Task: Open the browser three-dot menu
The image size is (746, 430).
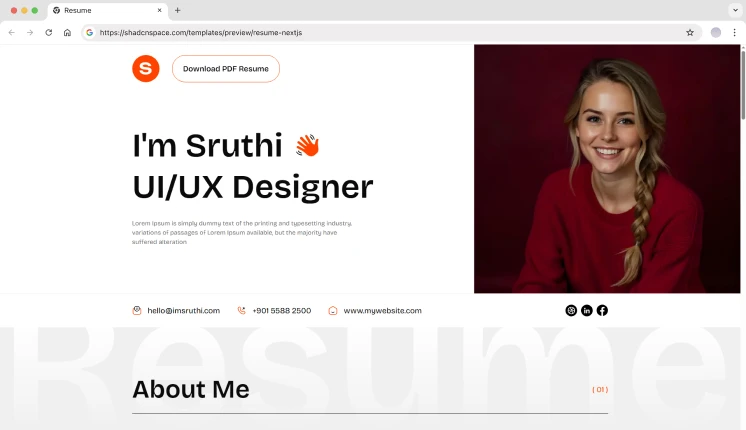Action: click(x=735, y=32)
